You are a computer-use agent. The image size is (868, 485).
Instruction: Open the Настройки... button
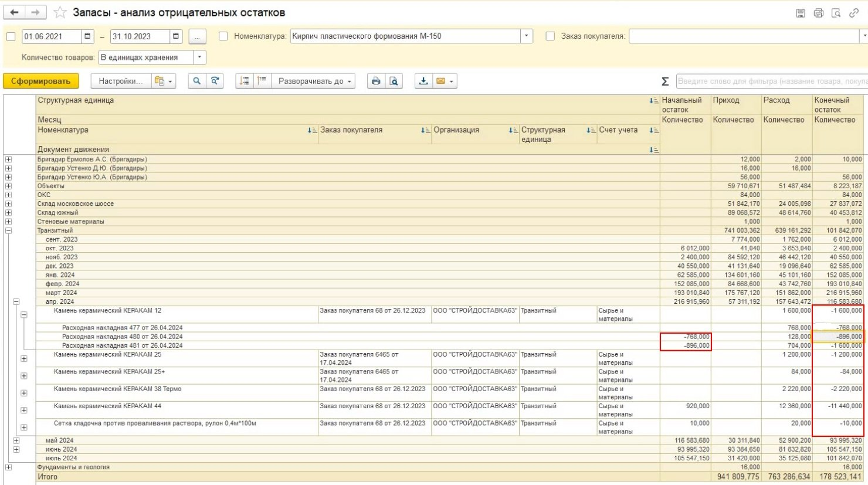pyautogui.click(x=120, y=81)
